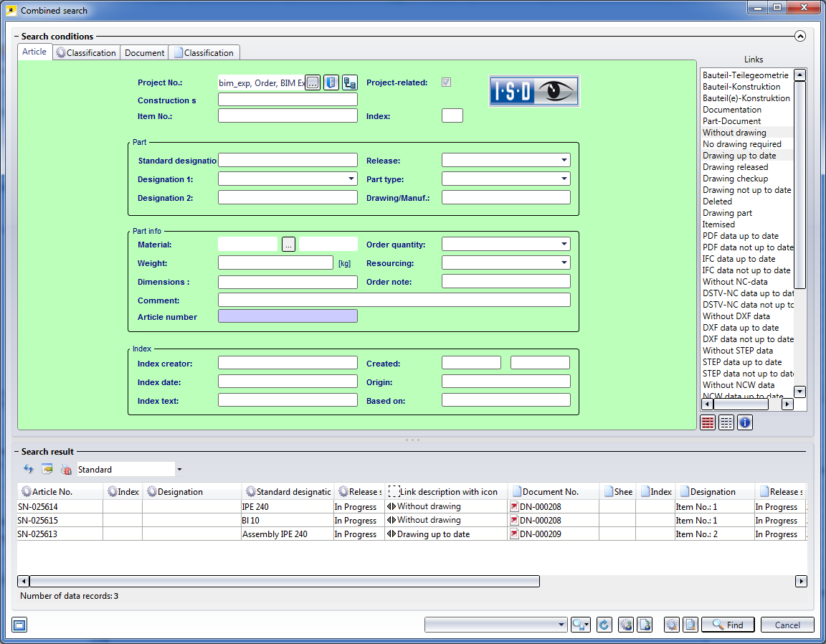Toggle the Project-related checkbox

(447, 82)
